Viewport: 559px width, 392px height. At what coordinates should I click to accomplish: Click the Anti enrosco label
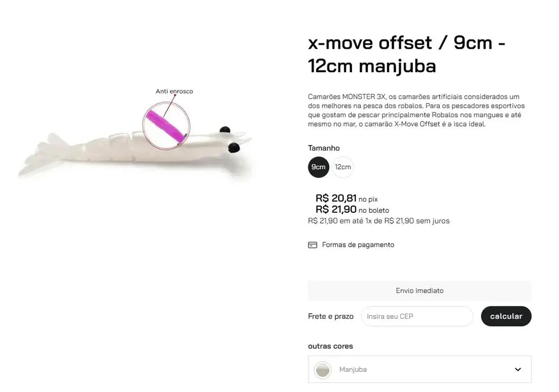click(174, 91)
